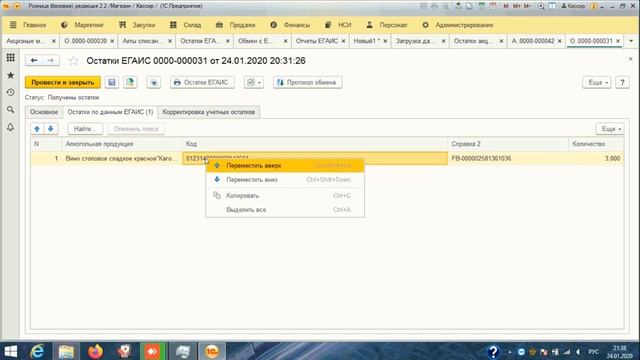Print Остатки ЕГАИС button
Image resolution: width=640 pixels, height=360 pixels.
(202, 82)
